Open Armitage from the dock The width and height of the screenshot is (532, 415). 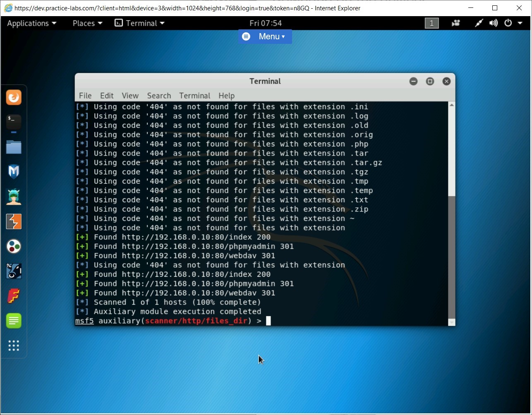(14, 197)
